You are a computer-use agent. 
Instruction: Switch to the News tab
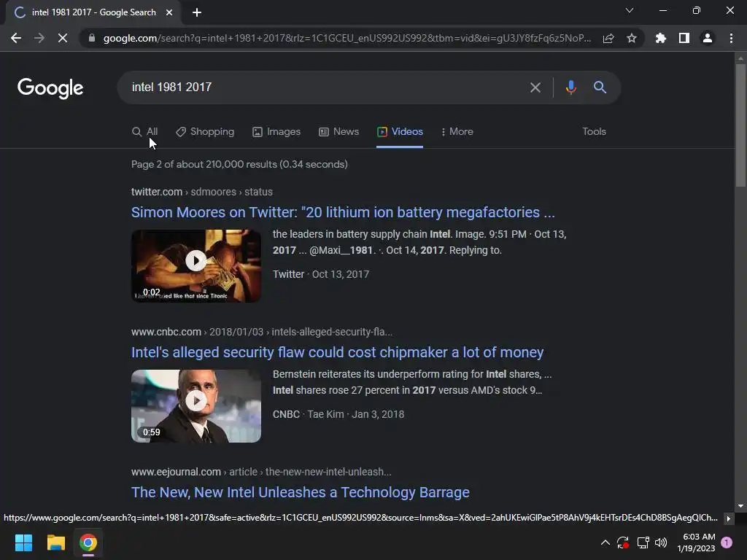tap(338, 132)
